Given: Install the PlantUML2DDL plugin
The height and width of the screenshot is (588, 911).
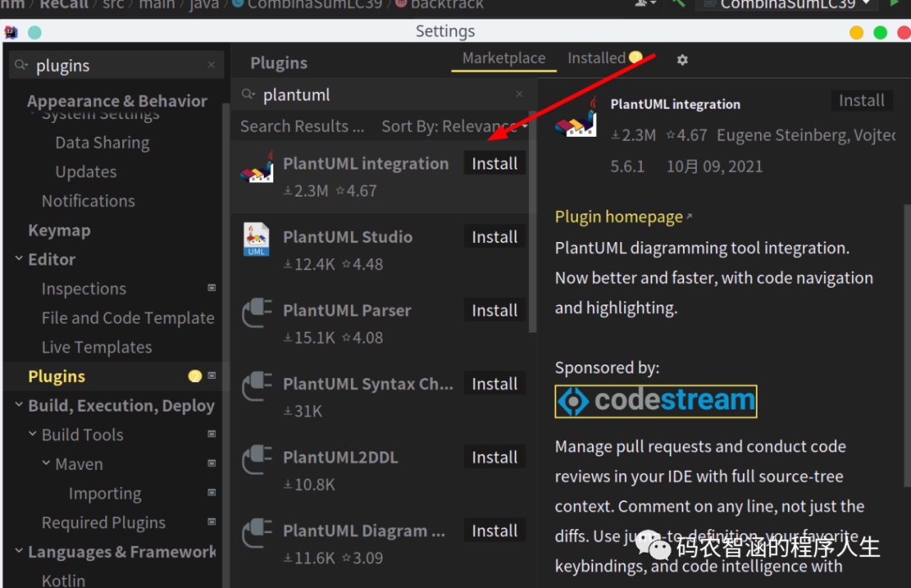Looking at the screenshot, I should pos(494,457).
